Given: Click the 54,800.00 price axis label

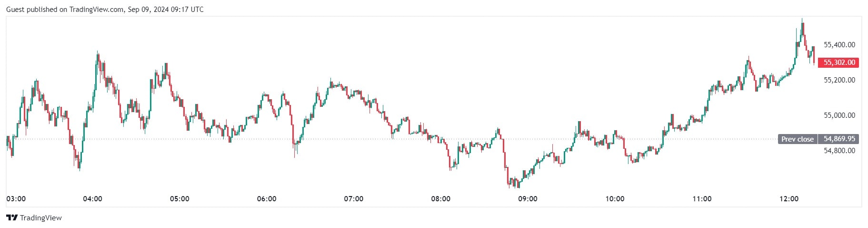Looking at the screenshot, I should tap(839, 151).
